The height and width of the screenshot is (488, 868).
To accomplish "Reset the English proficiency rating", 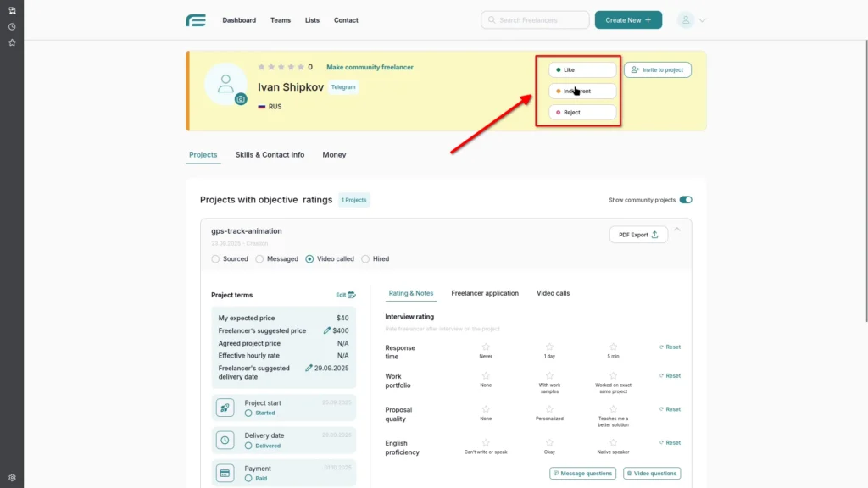I will point(670,442).
